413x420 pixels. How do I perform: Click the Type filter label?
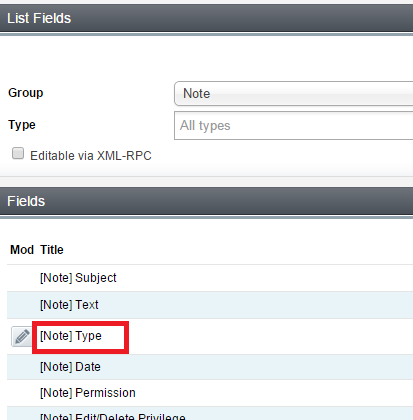22,125
